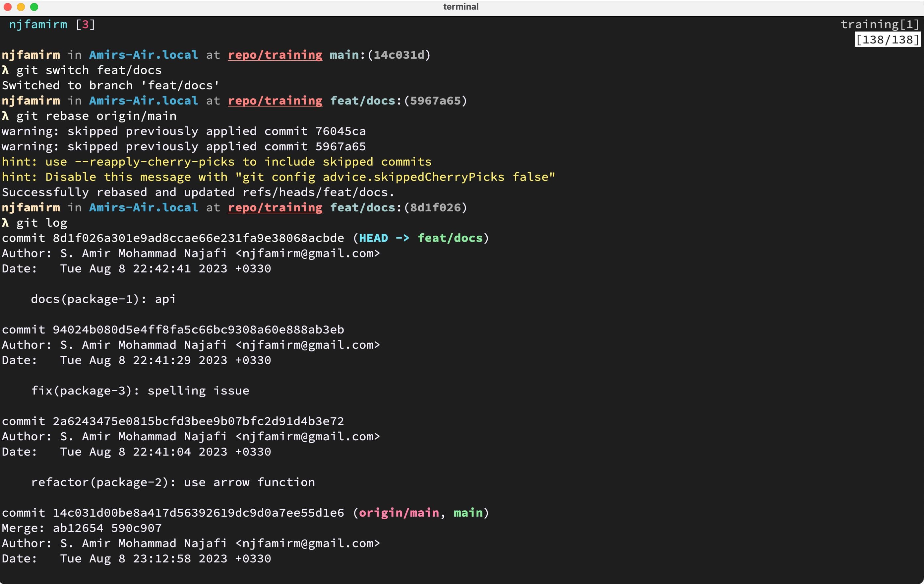Viewport: 924px width, 584px height.
Task: Expand git log commit '94024b08' entry
Action: [173, 330]
